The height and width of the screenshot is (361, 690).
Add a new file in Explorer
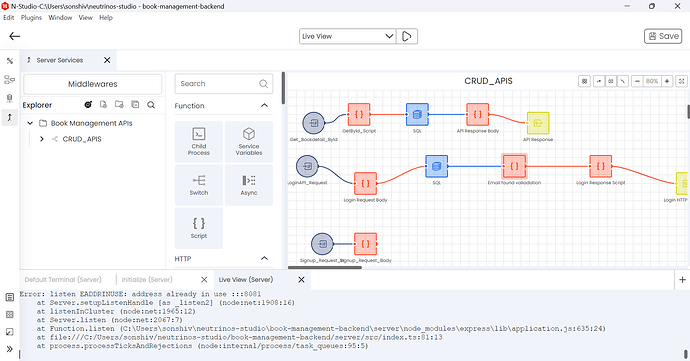pos(103,105)
